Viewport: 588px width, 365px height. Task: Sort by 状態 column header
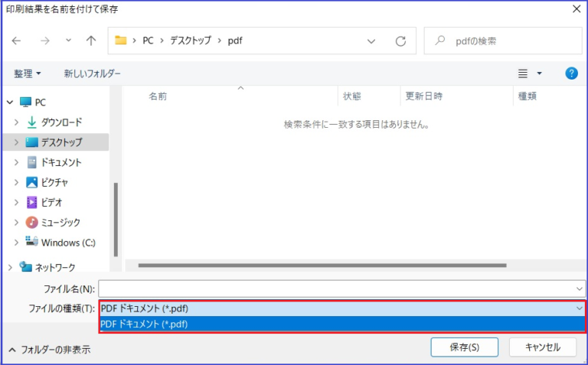(351, 96)
